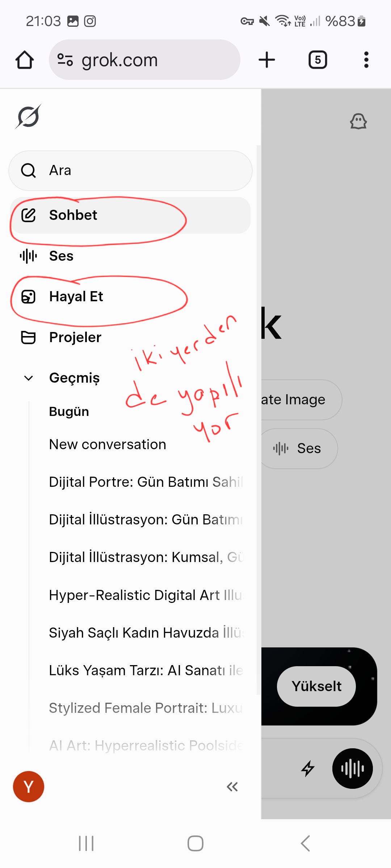
Task: Open Hayal Et image generator
Action: click(x=130, y=297)
